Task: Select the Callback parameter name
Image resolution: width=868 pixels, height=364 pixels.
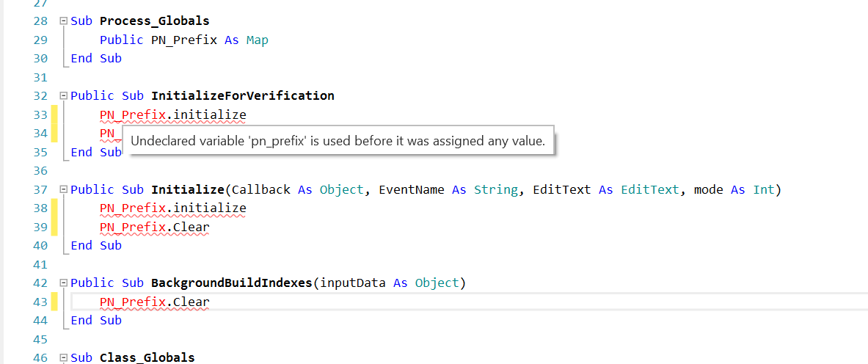Action: 260,190
